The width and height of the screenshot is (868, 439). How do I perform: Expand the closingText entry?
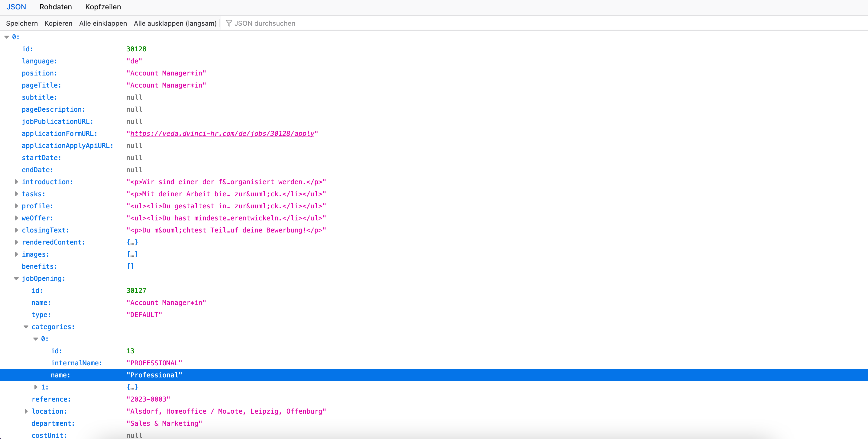click(x=16, y=230)
